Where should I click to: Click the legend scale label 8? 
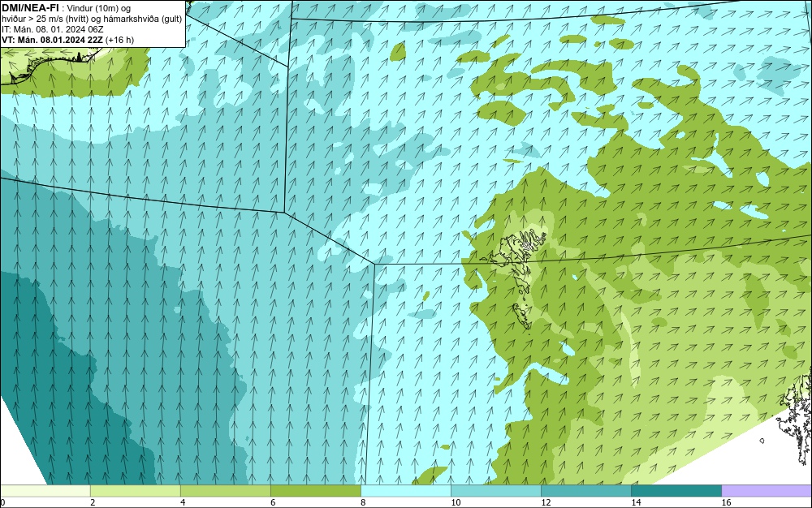[x=363, y=502]
